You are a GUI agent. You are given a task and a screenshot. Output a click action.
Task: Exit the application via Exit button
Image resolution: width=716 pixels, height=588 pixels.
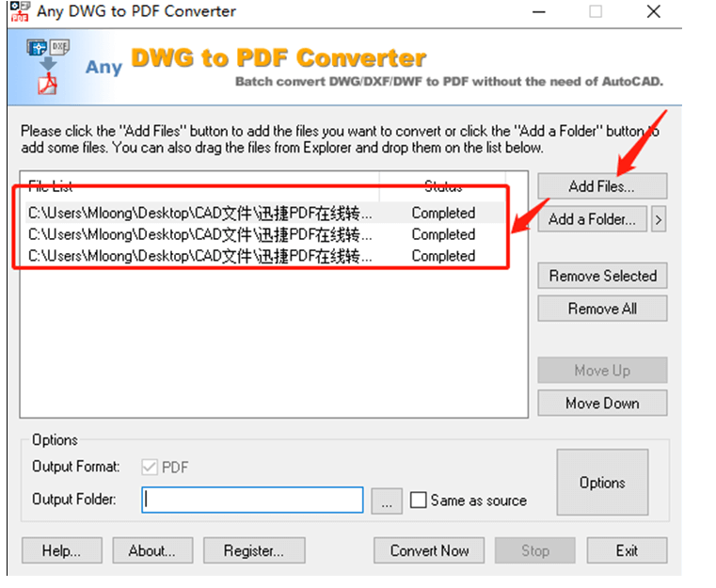(627, 550)
